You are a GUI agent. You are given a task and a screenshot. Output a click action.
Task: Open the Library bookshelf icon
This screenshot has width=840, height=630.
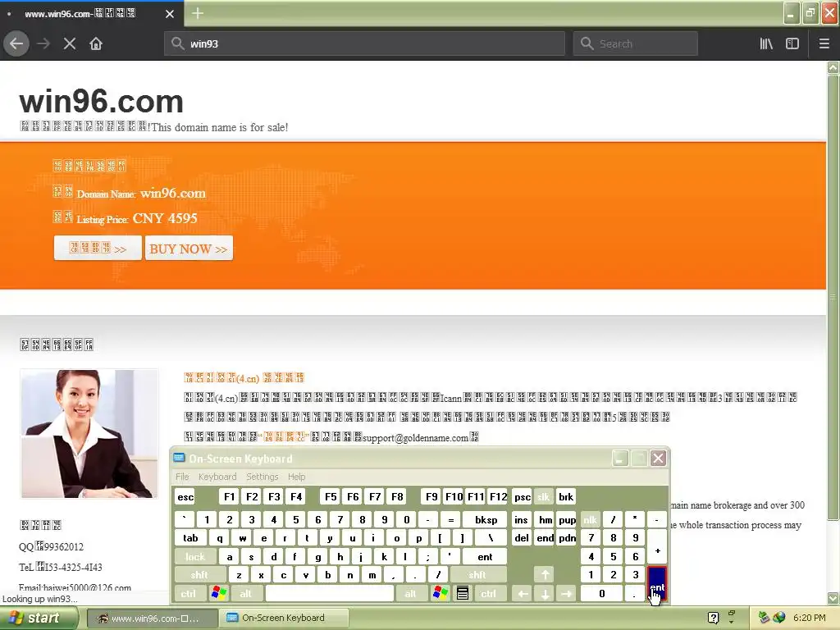click(766, 44)
